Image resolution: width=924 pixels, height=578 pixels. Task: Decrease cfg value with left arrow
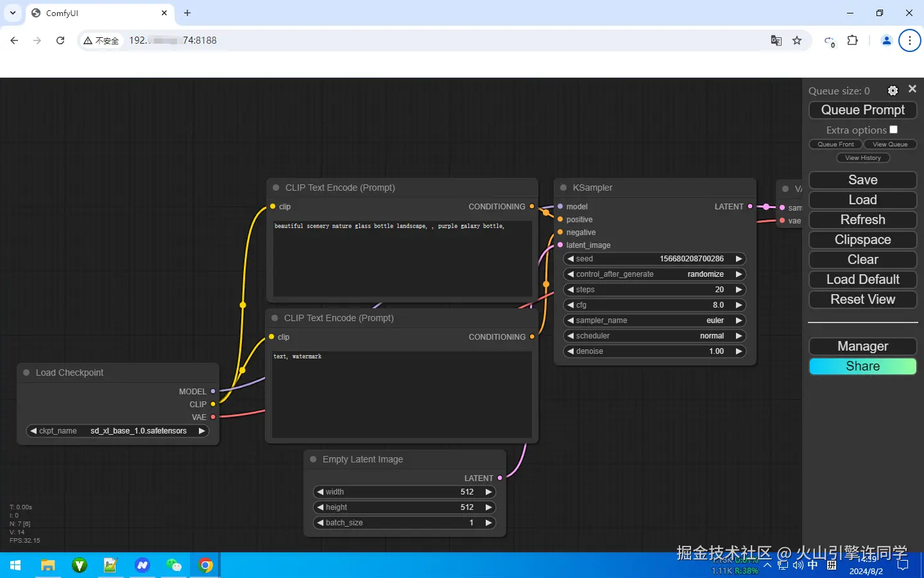coord(570,305)
